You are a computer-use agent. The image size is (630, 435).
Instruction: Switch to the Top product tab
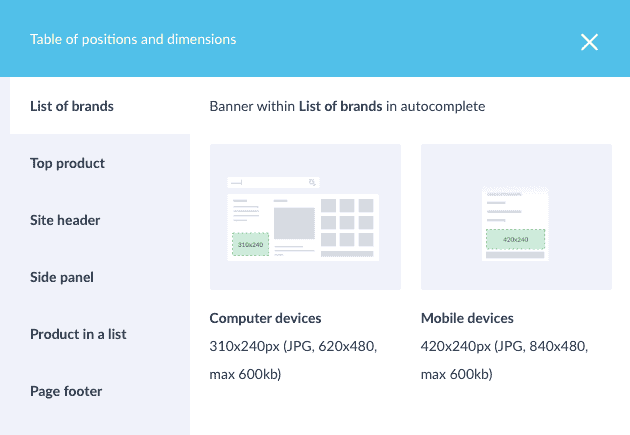(x=67, y=163)
